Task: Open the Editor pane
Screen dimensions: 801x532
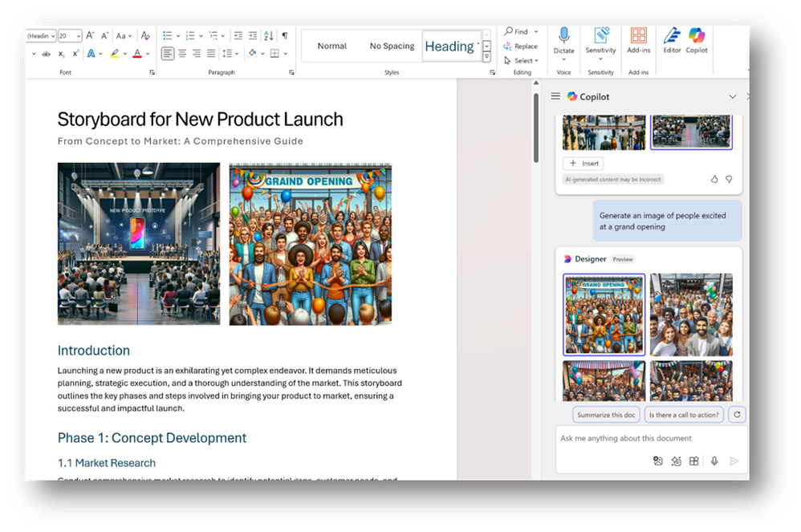Action: [672, 41]
